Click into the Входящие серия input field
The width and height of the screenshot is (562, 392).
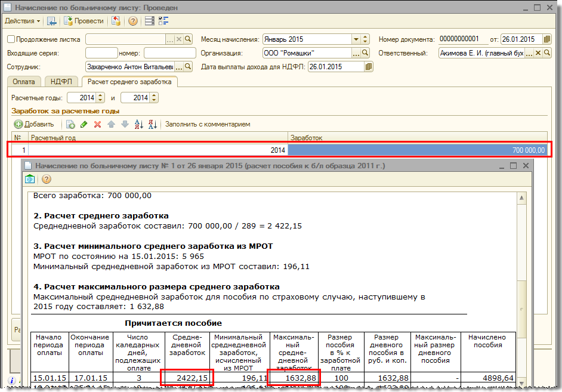pos(101,53)
